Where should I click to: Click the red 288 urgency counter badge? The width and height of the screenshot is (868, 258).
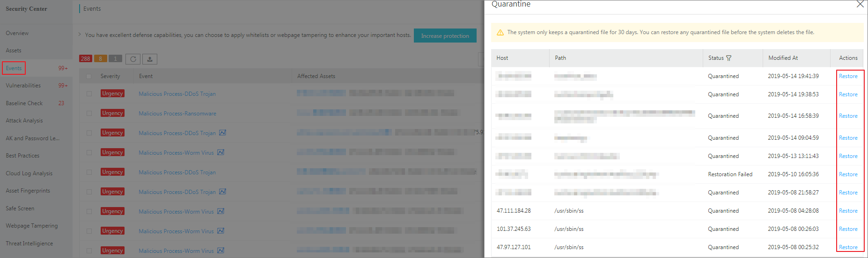85,59
